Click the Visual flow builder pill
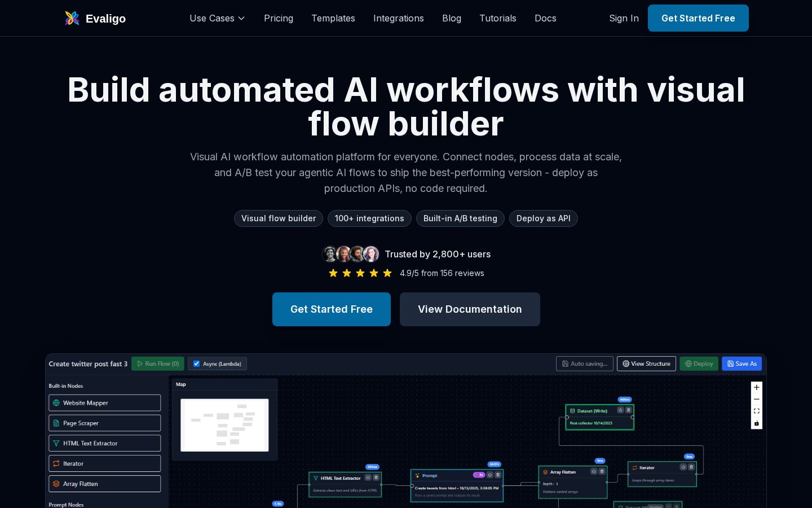The width and height of the screenshot is (812, 508). (279, 218)
